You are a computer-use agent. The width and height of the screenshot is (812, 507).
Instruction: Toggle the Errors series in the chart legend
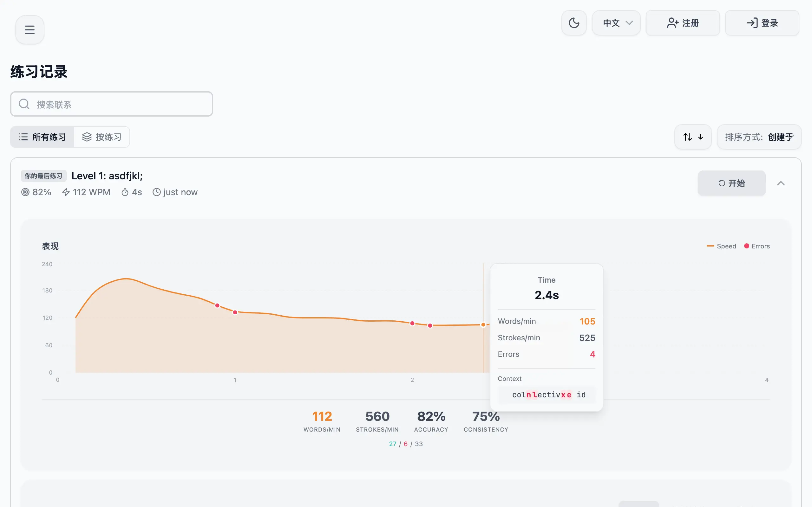[x=757, y=246]
